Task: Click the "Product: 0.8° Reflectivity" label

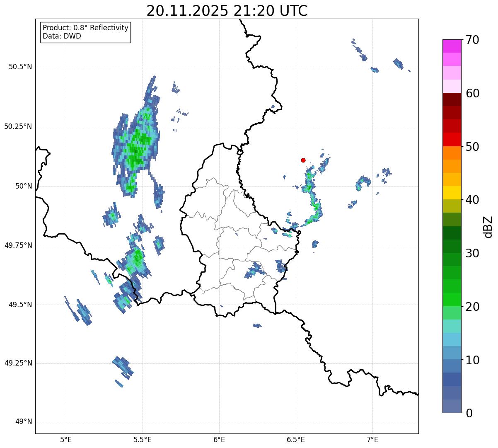Action: click(x=86, y=28)
